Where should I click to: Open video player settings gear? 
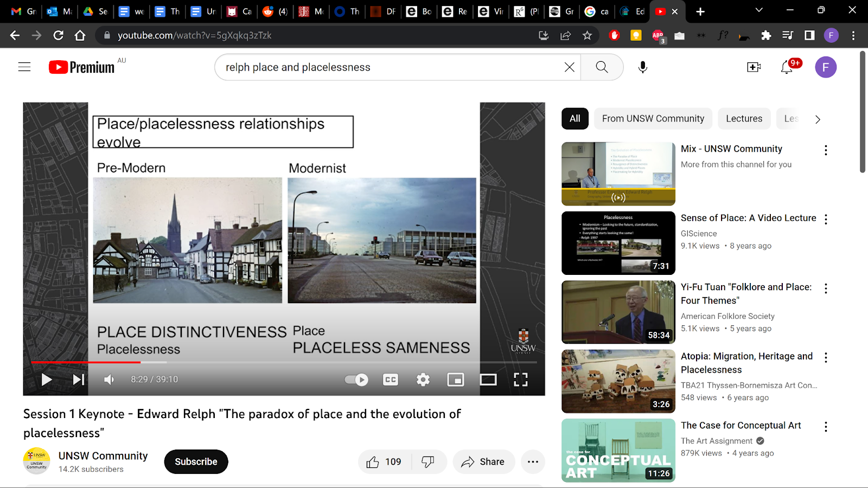(423, 380)
